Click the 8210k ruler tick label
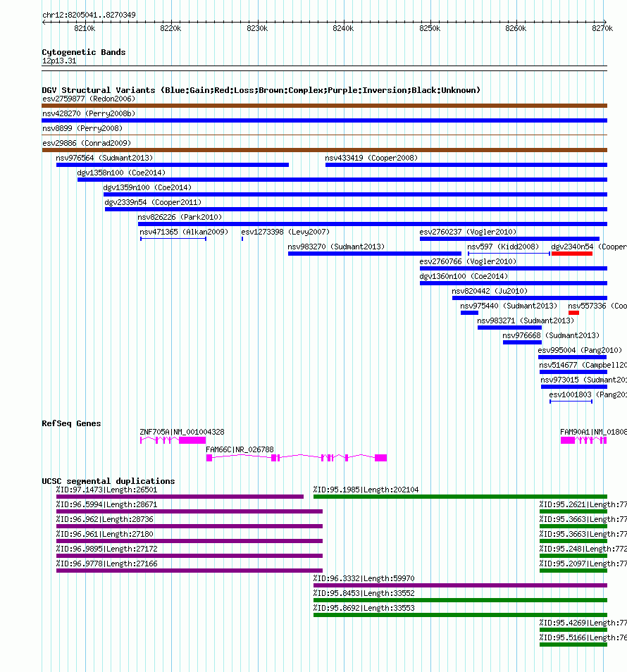Image resolution: width=627 pixels, height=672 pixels. 85,28
